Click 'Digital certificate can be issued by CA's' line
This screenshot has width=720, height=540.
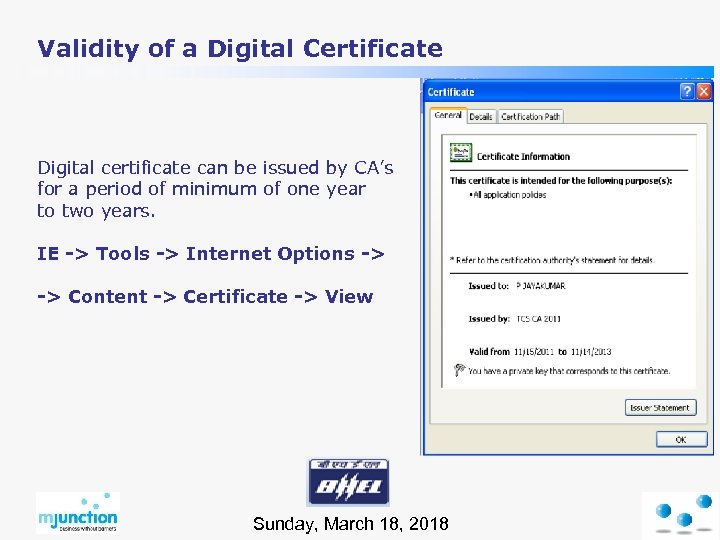[215, 168]
